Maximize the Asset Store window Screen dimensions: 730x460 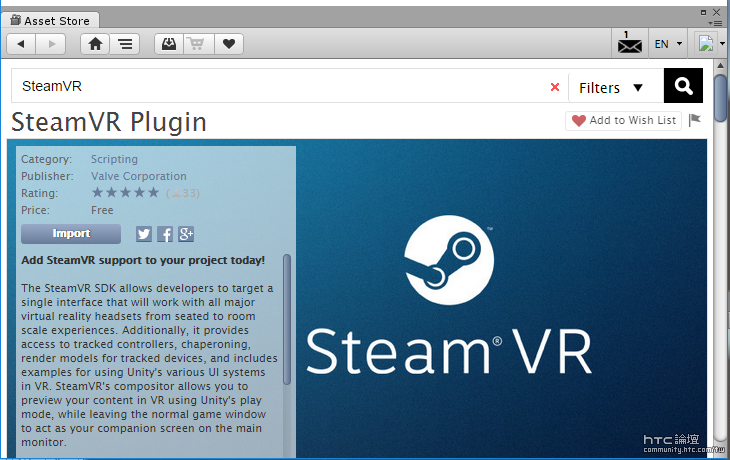703,13
